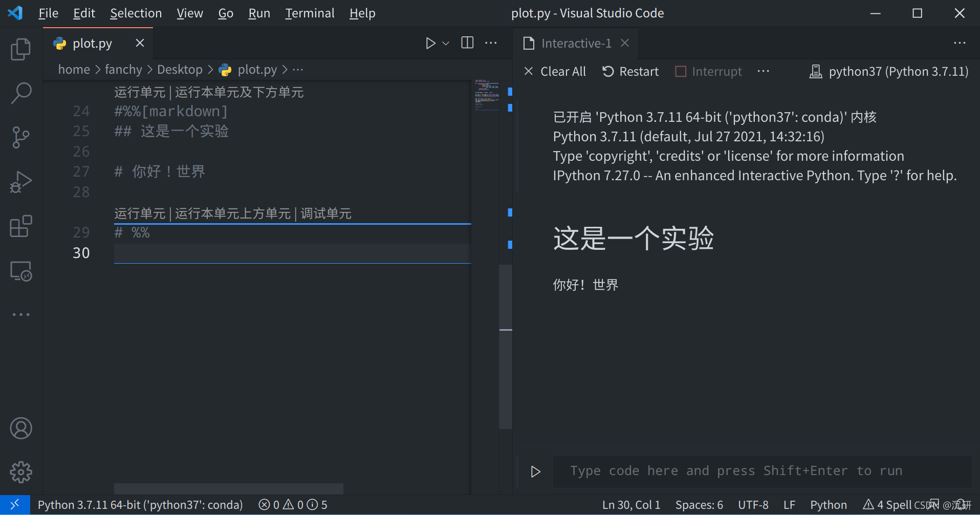Viewport: 980px width, 515px height.
Task: Run interactive code with the play arrow
Action: pyautogui.click(x=535, y=471)
